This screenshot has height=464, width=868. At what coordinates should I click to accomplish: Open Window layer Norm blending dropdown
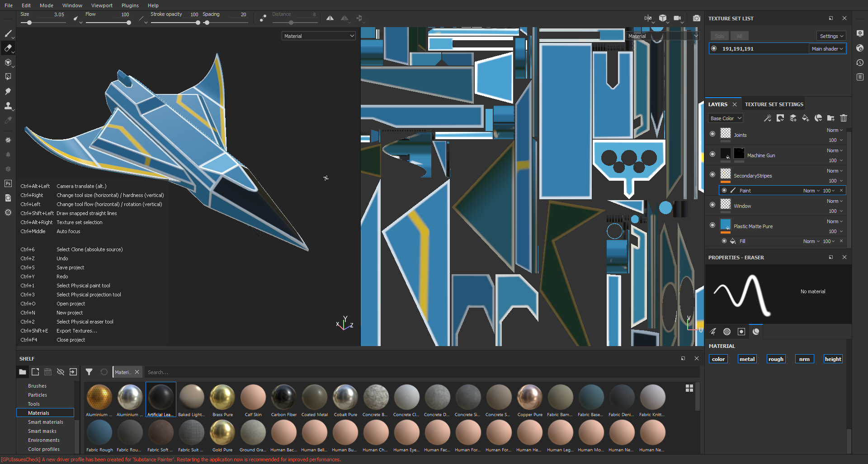tap(835, 201)
